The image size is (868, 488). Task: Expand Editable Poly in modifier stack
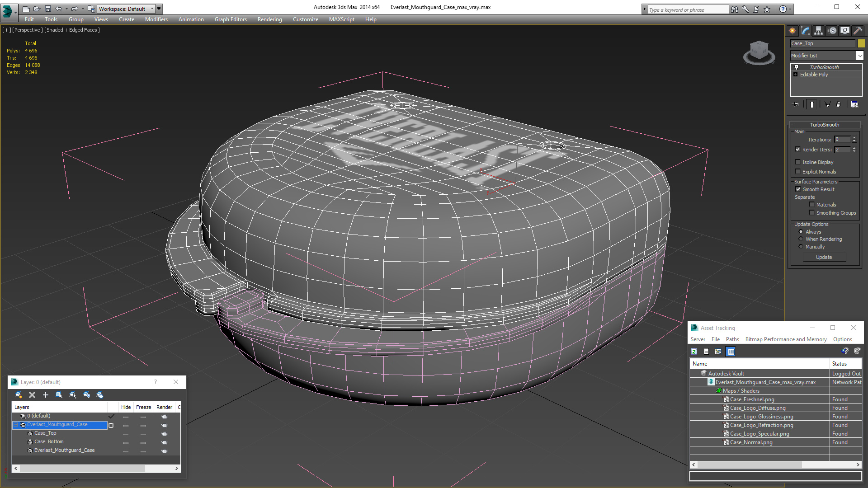pos(795,75)
